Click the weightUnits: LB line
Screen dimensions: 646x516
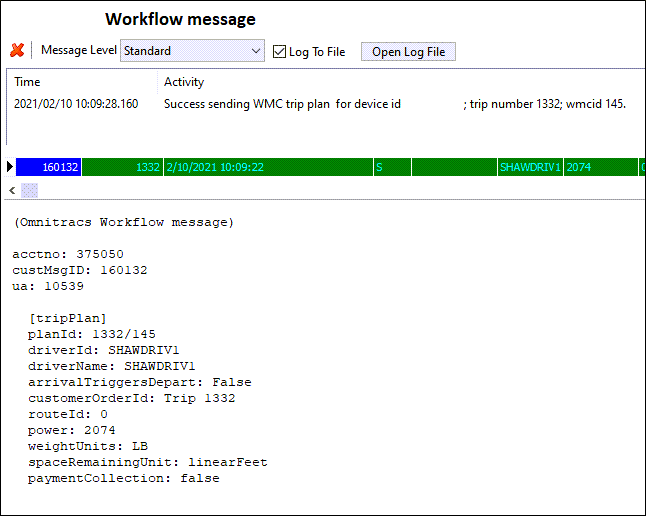click(x=88, y=446)
